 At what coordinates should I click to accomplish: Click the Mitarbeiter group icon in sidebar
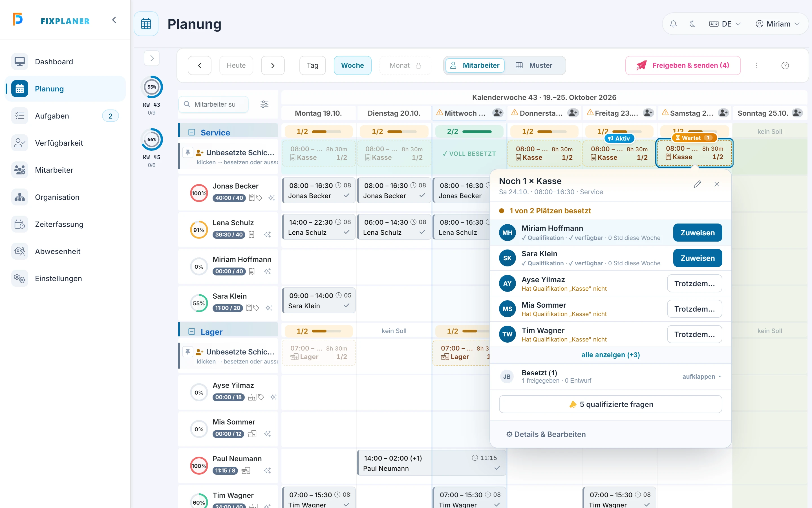(19, 170)
